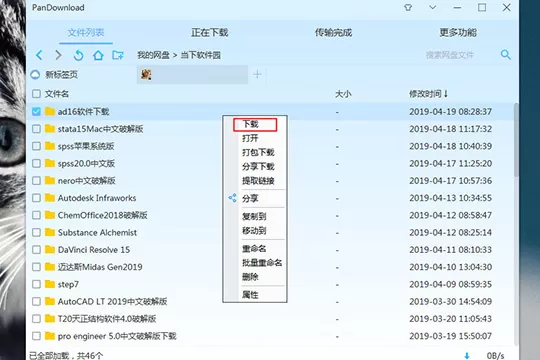Sort by the 大小 column header

click(343, 94)
